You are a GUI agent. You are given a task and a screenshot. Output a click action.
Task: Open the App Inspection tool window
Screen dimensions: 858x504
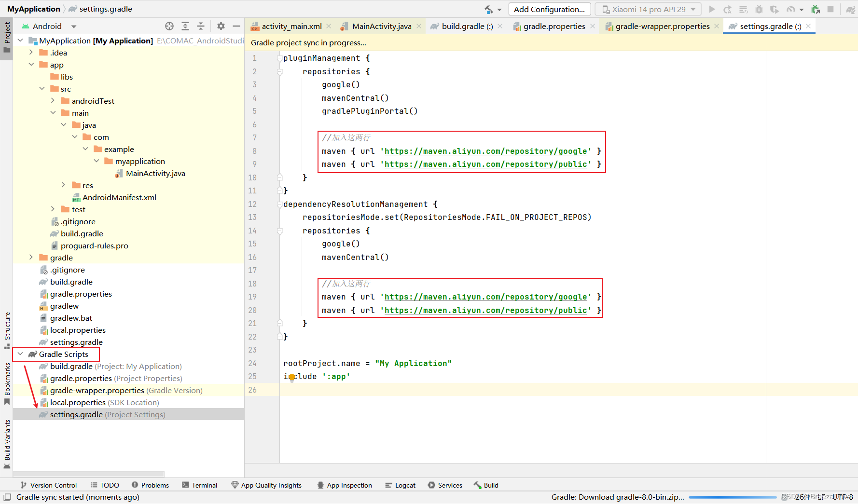[345, 485]
